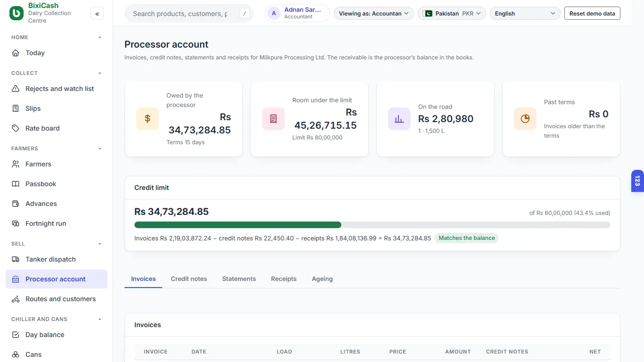644x362 pixels.
Task: Click the pie chart icon on Past terms card
Action: [525, 119]
